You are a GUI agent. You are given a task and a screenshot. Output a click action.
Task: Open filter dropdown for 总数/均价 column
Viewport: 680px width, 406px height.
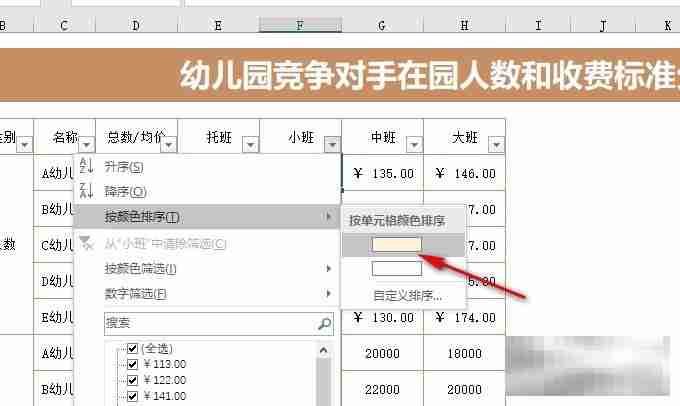(x=169, y=144)
